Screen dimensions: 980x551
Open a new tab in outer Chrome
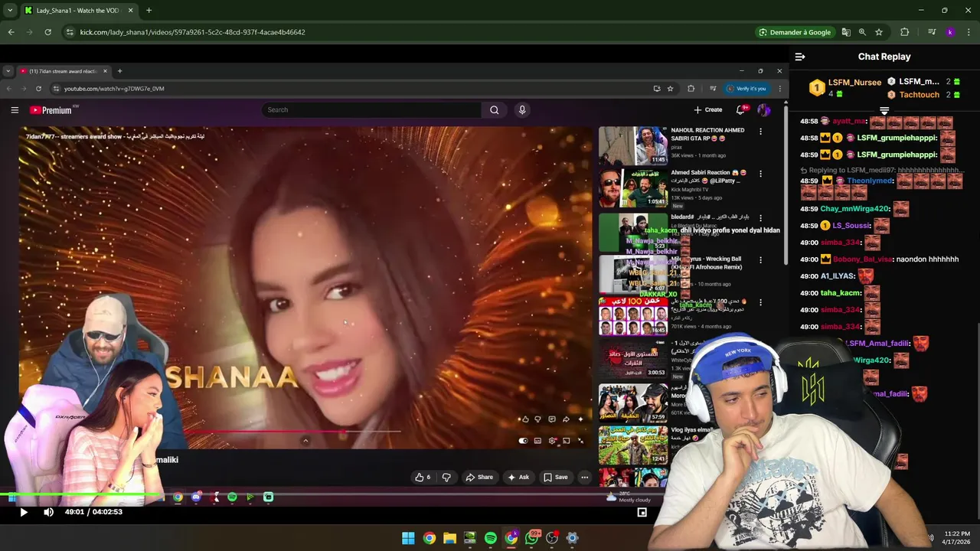[x=149, y=11]
